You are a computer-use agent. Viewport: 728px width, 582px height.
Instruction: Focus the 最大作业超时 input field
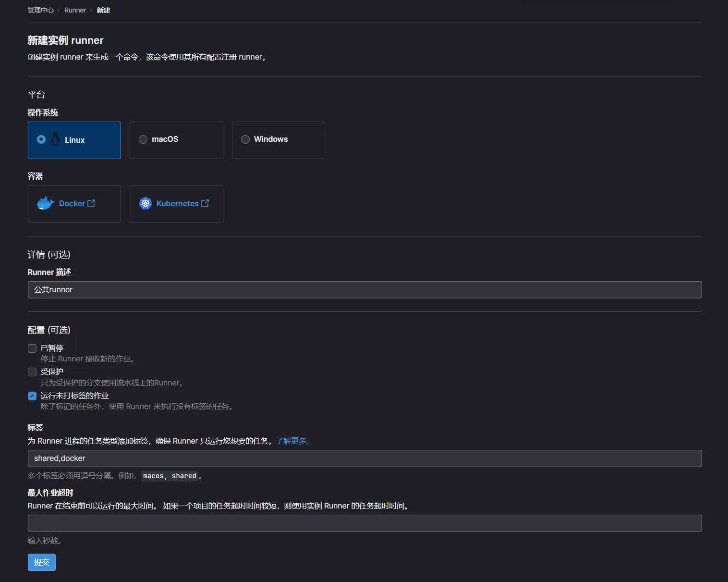(x=365, y=523)
